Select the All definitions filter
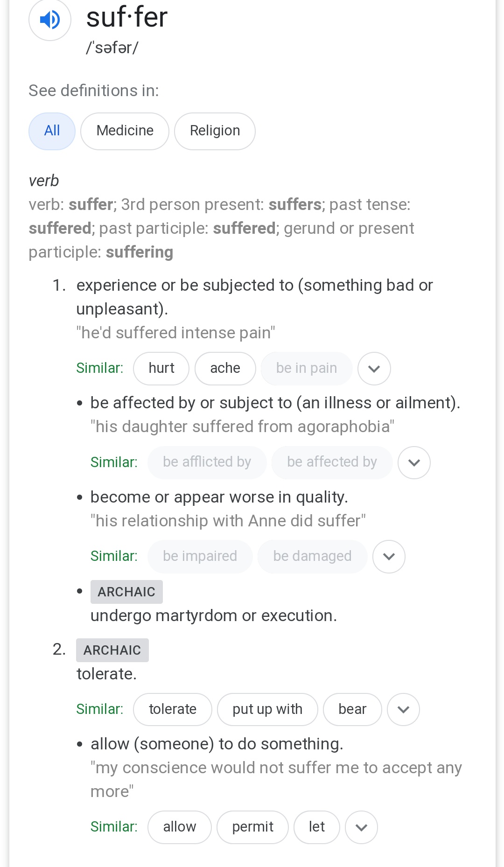 [x=52, y=131]
